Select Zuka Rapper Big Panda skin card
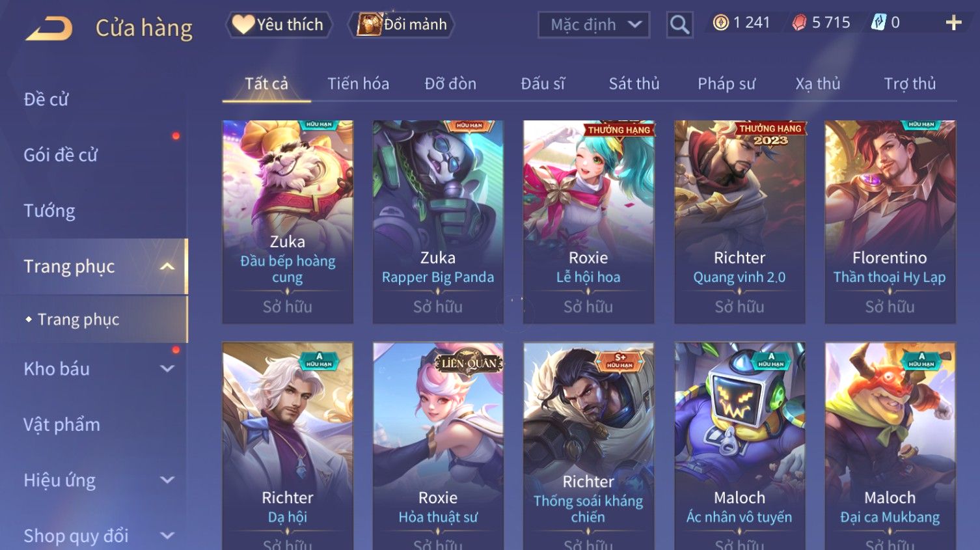The image size is (980, 550). coord(438,221)
